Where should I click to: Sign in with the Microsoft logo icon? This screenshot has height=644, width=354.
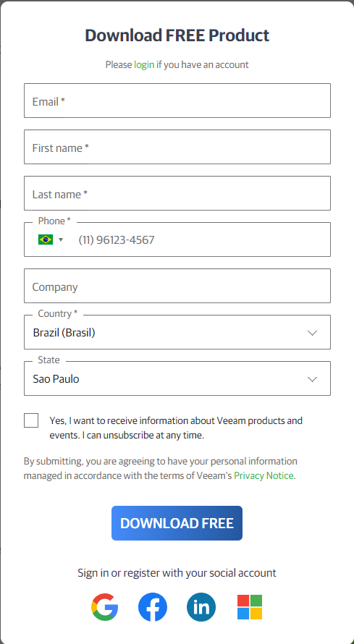[x=250, y=606]
